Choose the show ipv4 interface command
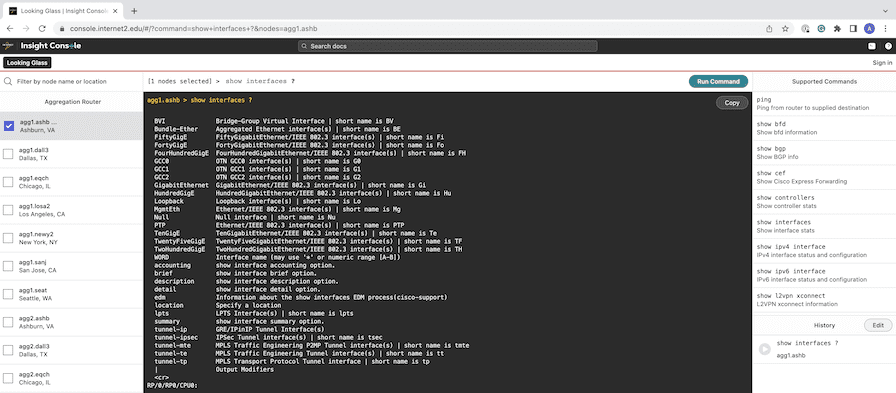This screenshot has width=896, height=393. click(x=824, y=251)
